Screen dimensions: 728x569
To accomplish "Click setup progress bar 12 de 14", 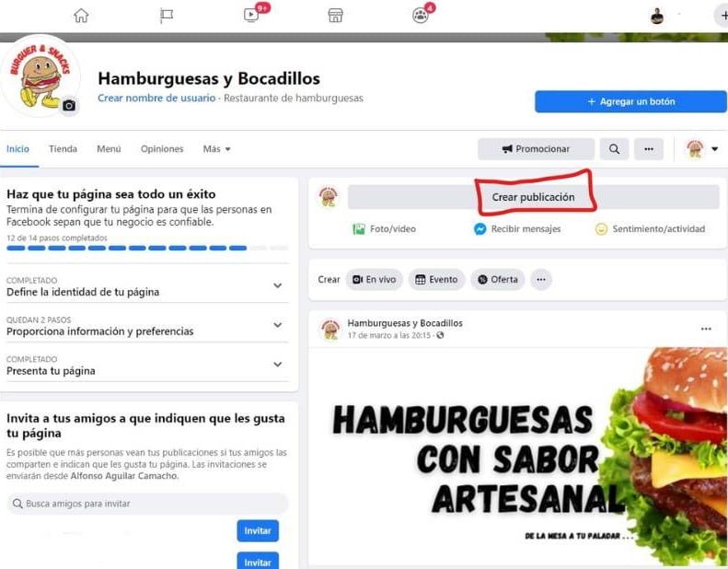I will pyautogui.click(x=147, y=248).
